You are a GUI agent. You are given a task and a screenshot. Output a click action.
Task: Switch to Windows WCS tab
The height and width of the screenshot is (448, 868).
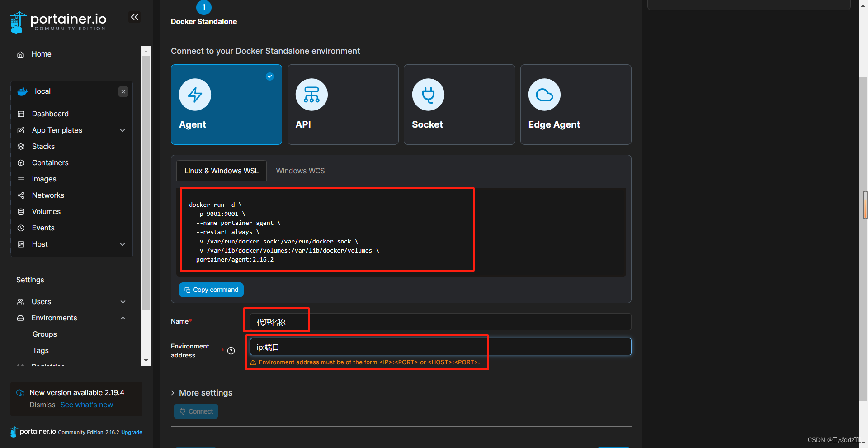point(300,171)
